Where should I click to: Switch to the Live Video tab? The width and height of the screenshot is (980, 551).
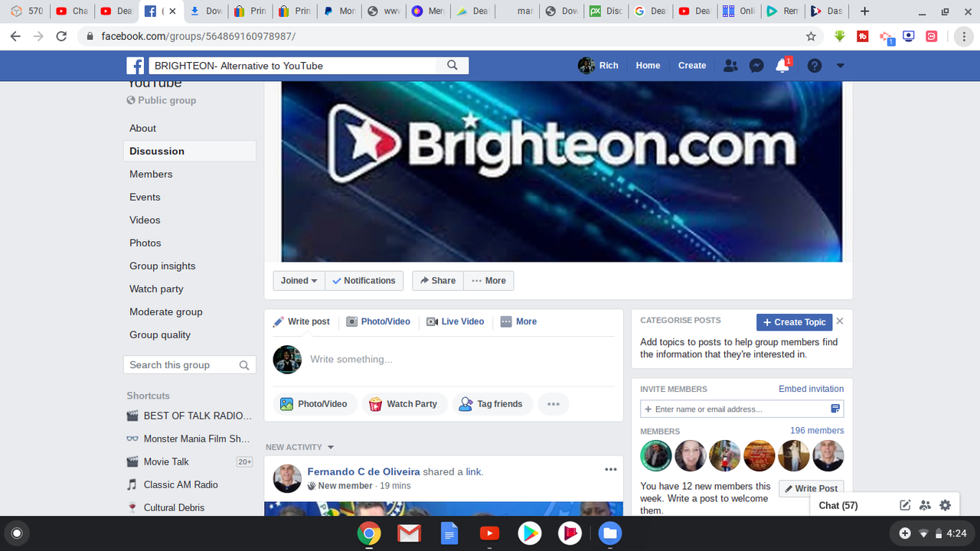click(x=456, y=321)
